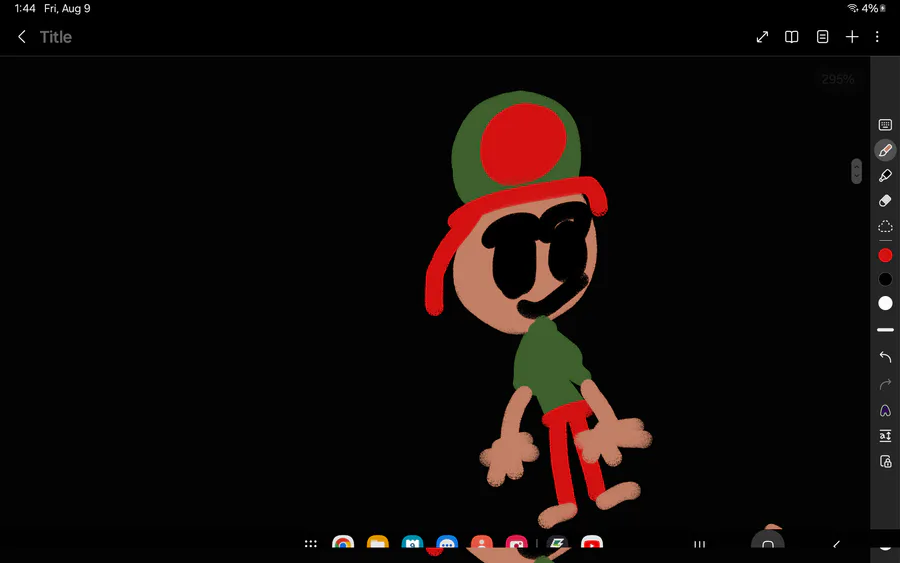Toggle the canvas lock icon
Screen dimensions: 900x563
(885, 461)
